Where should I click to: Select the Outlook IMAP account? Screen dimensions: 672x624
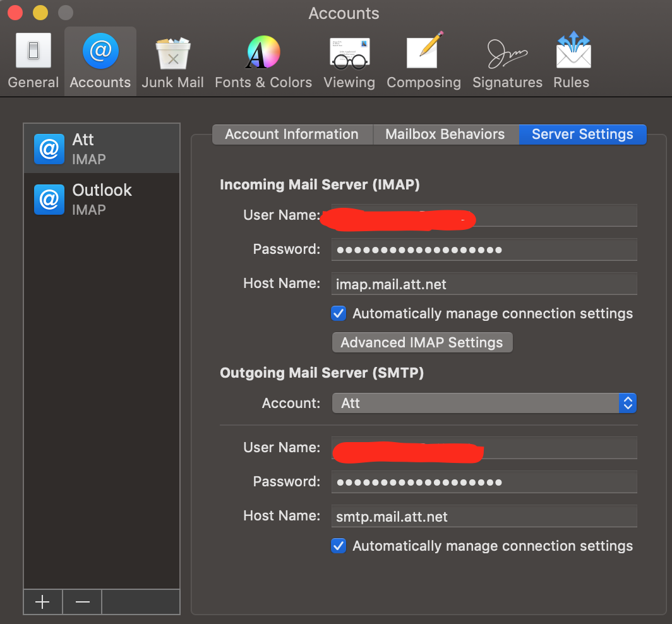click(102, 200)
